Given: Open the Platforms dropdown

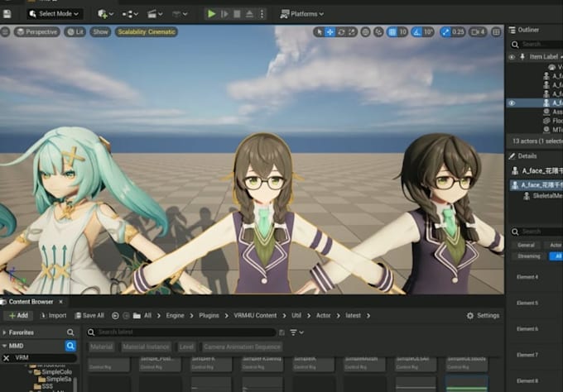Looking at the screenshot, I should 301,14.
